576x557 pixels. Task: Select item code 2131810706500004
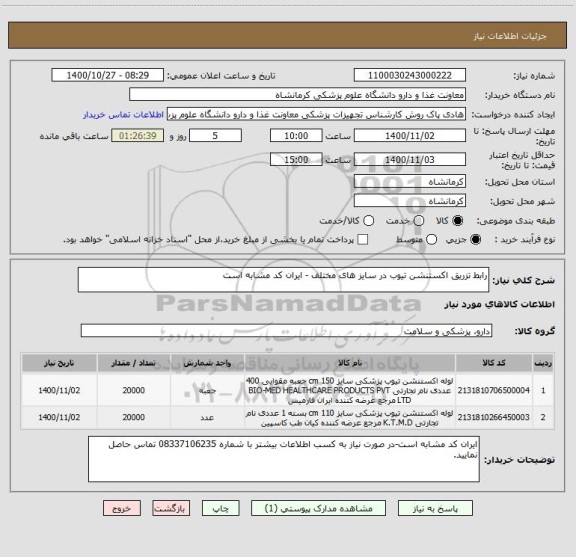pyautogui.click(x=494, y=390)
